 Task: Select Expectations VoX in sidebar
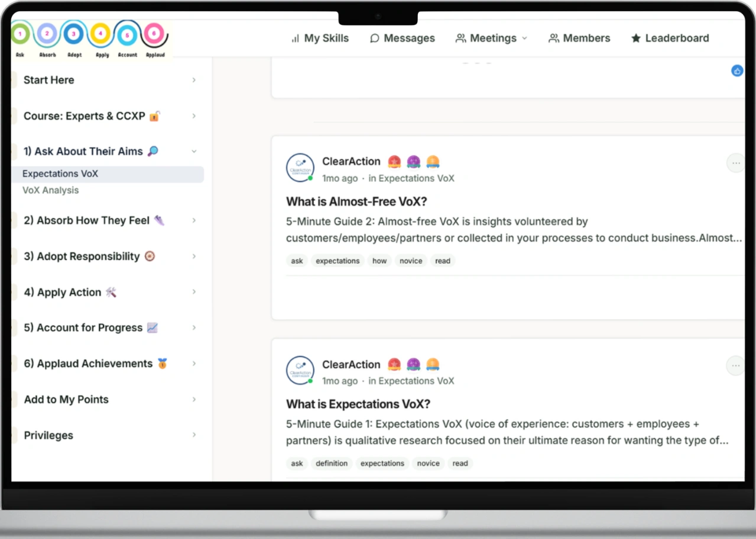[x=108, y=174]
